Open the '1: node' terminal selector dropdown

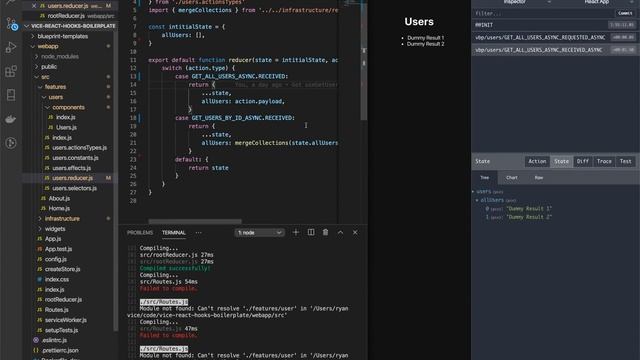pos(259,233)
